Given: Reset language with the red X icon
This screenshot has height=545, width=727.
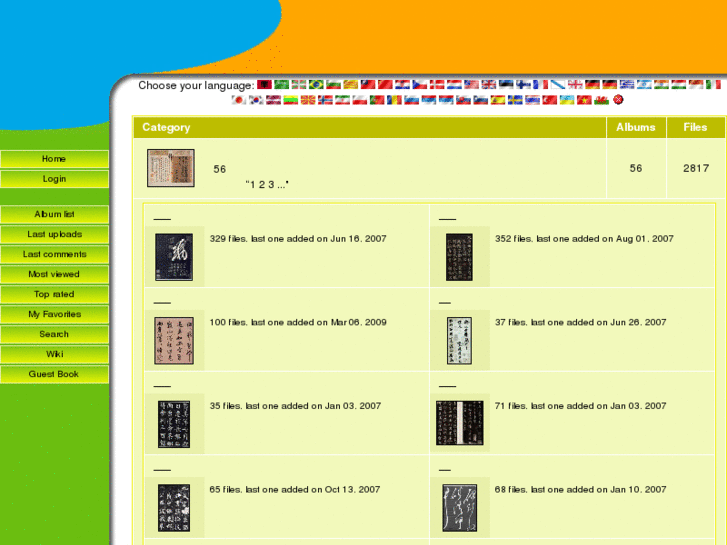Looking at the screenshot, I should [618, 100].
